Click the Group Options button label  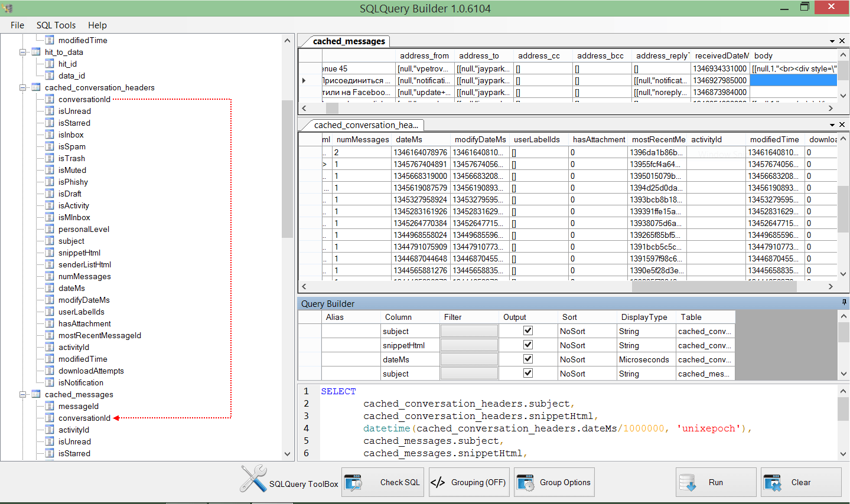pyautogui.click(x=565, y=482)
